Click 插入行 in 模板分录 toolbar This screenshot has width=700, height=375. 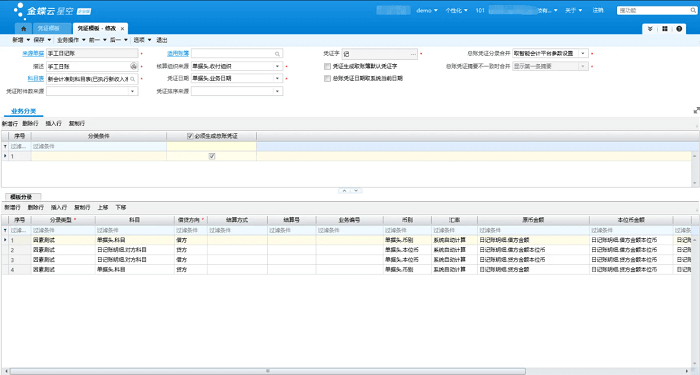click(59, 208)
